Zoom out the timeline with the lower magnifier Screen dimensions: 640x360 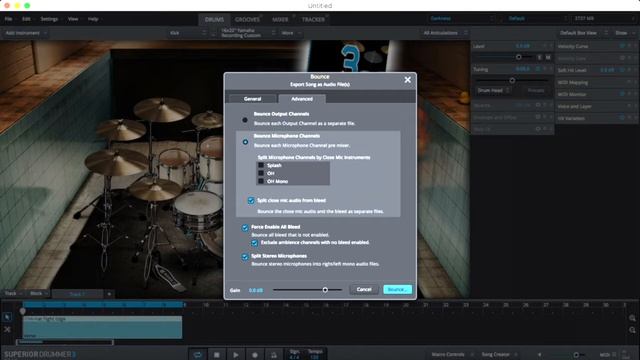(632, 330)
